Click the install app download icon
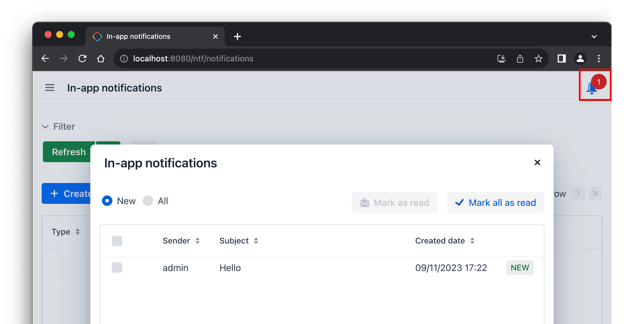This screenshot has width=644, height=324. point(501,59)
